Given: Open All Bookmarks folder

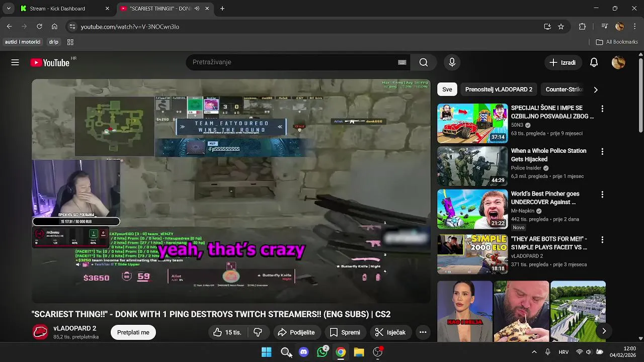Looking at the screenshot, I should coord(617,42).
